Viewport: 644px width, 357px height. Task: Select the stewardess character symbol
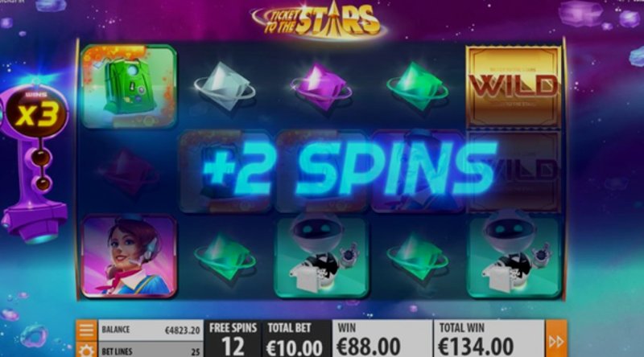(x=129, y=256)
